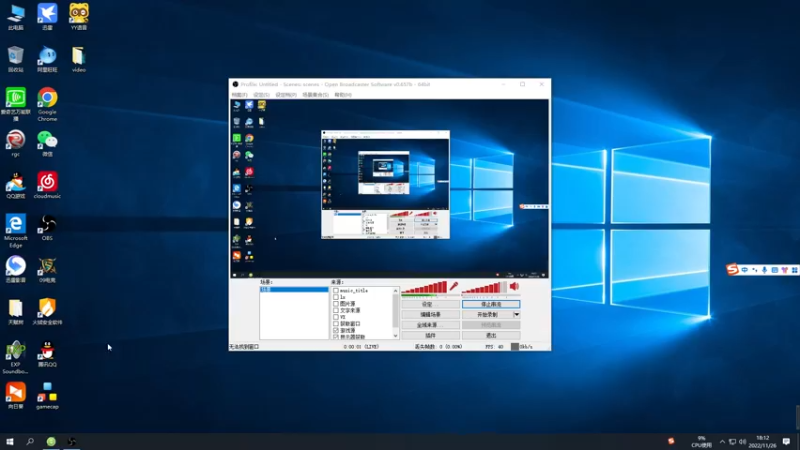Click the volume icon in system tray
The image size is (800, 450).
pyautogui.click(x=742, y=441)
